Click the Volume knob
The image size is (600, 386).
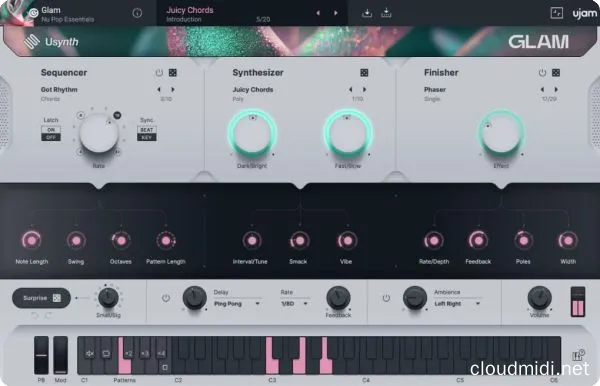[540, 297]
